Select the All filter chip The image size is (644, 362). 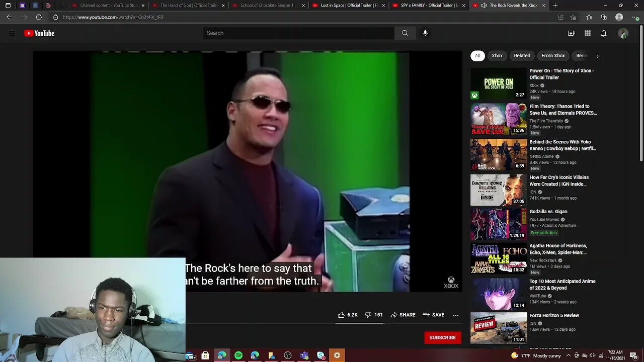(x=477, y=56)
